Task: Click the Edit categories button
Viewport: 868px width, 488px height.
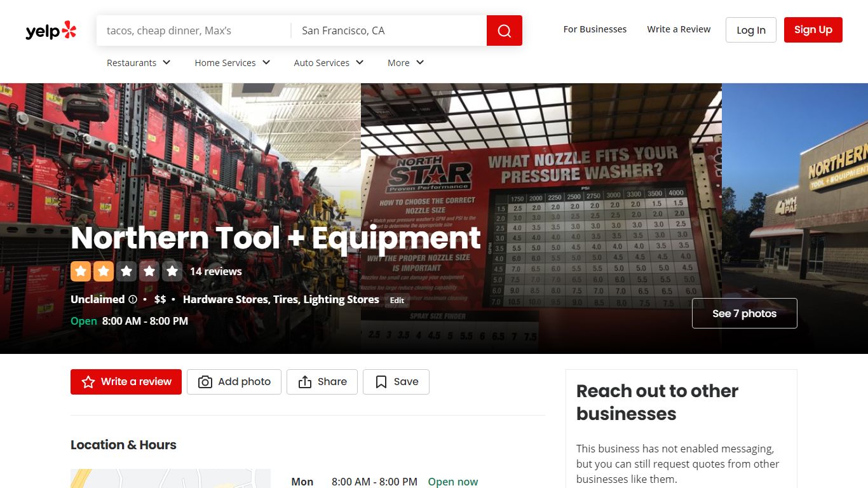Action: click(x=397, y=301)
